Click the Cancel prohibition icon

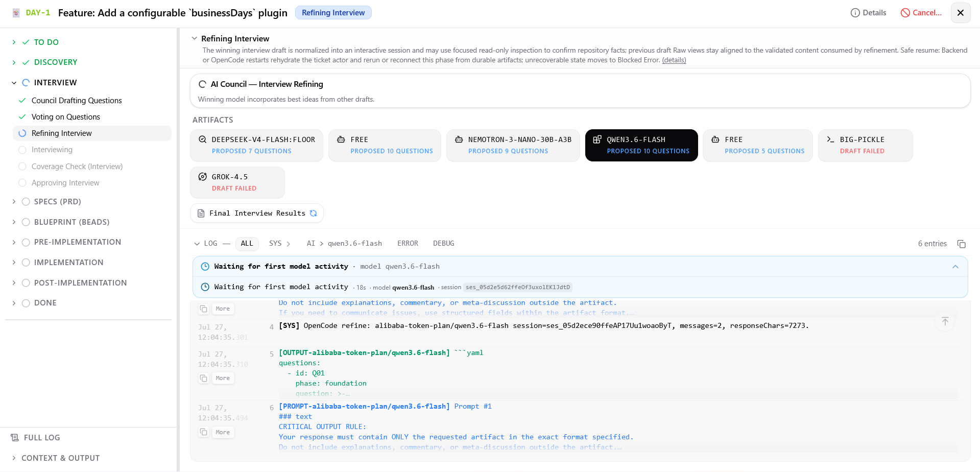(x=905, y=13)
